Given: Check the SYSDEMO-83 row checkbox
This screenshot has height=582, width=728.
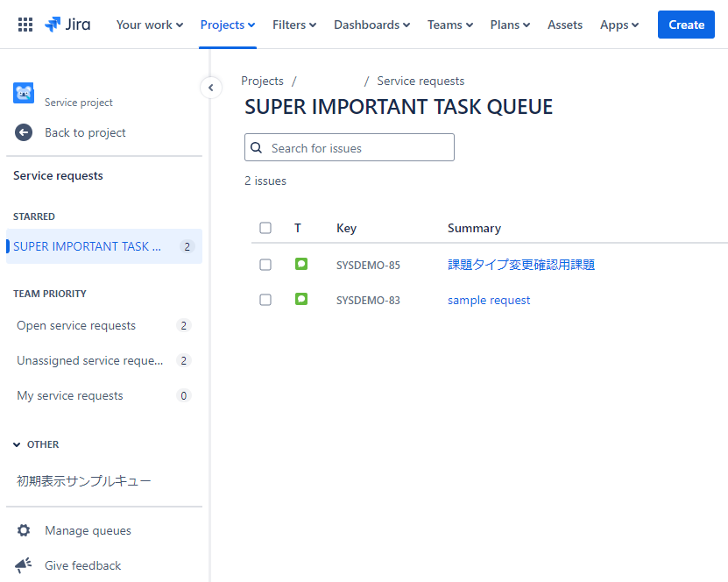Looking at the screenshot, I should click(x=265, y=300).
